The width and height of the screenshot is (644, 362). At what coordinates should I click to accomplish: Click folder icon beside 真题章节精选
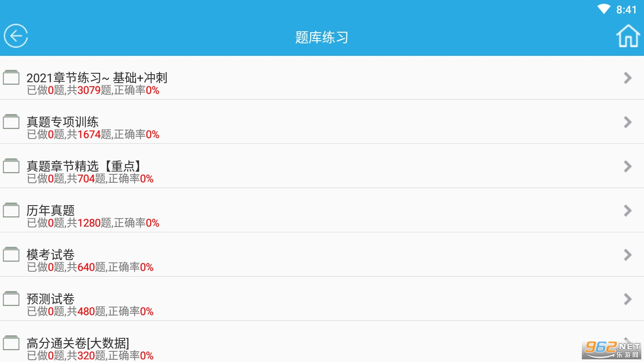(x=11, y=166)
